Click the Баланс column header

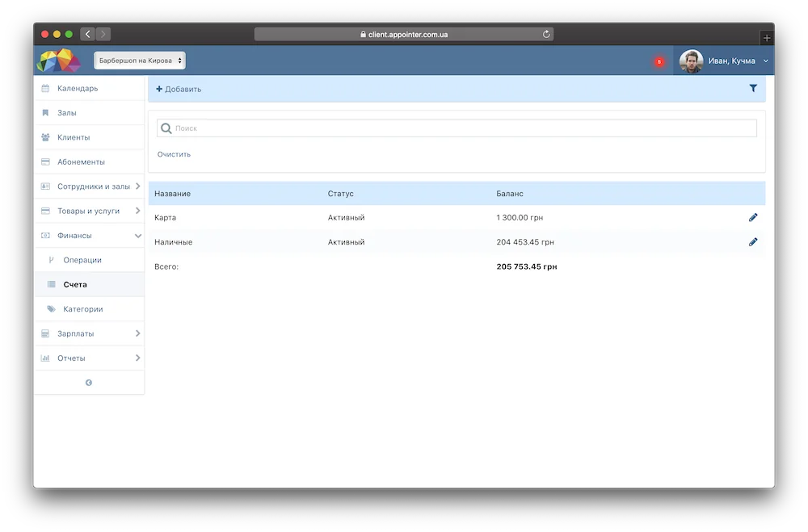point(510,194)
